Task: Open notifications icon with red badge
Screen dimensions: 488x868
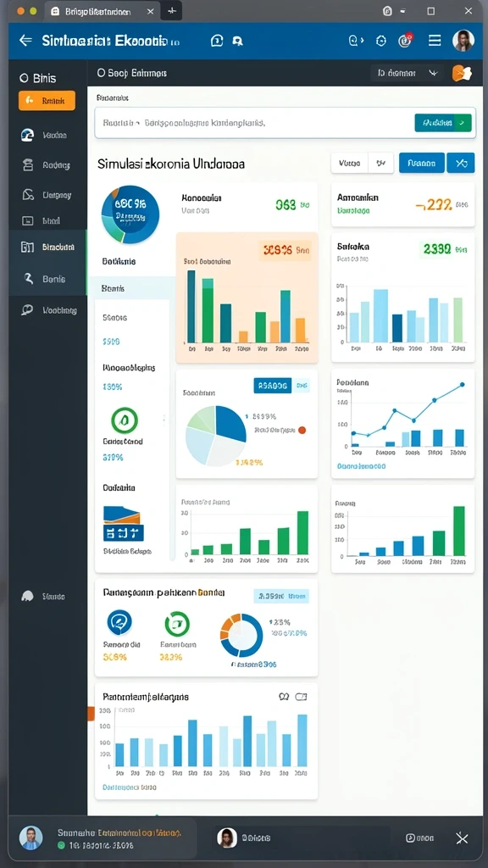Action: 406,40
